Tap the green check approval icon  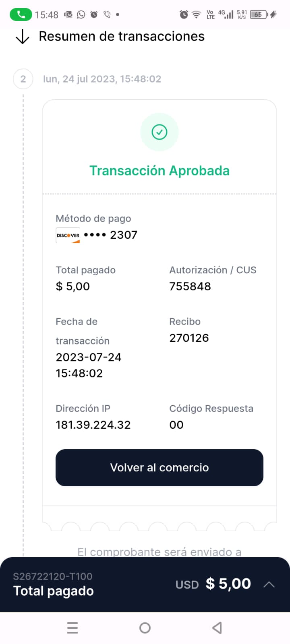pos(159,132)
